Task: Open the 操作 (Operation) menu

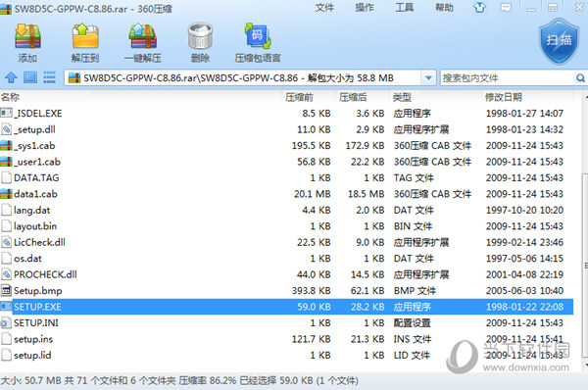Action: (365, 8)
